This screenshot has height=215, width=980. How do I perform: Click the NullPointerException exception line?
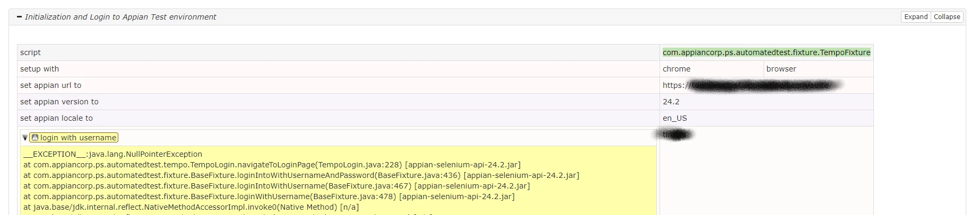click(112, 154)
